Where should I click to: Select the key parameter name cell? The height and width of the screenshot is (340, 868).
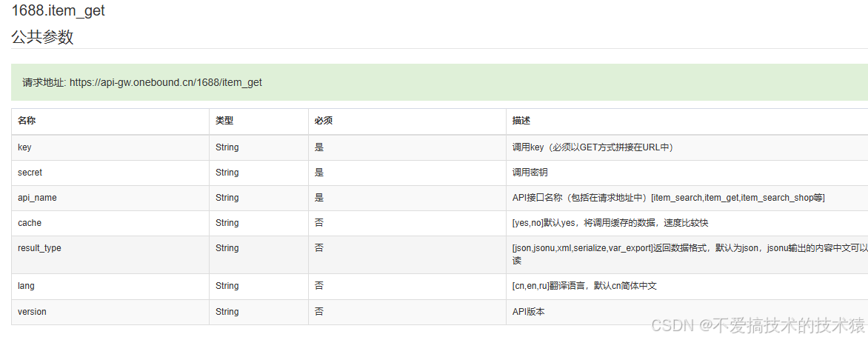point(110,147)
